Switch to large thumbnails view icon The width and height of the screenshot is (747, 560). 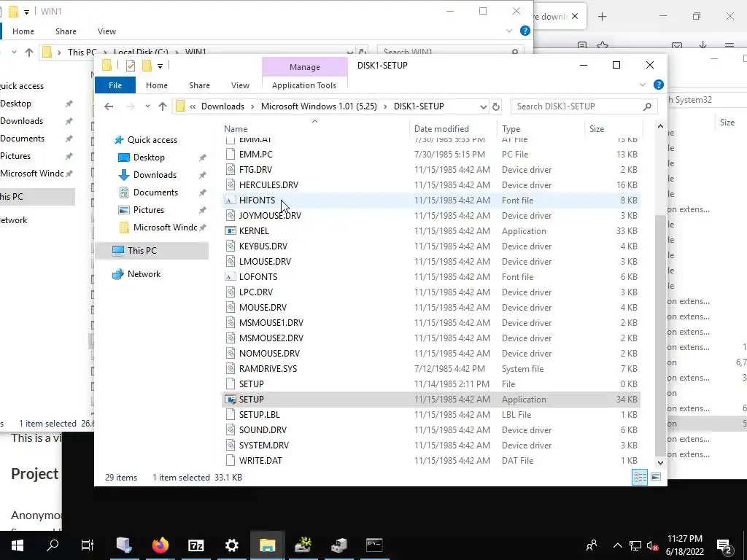(x=656, y=477)
